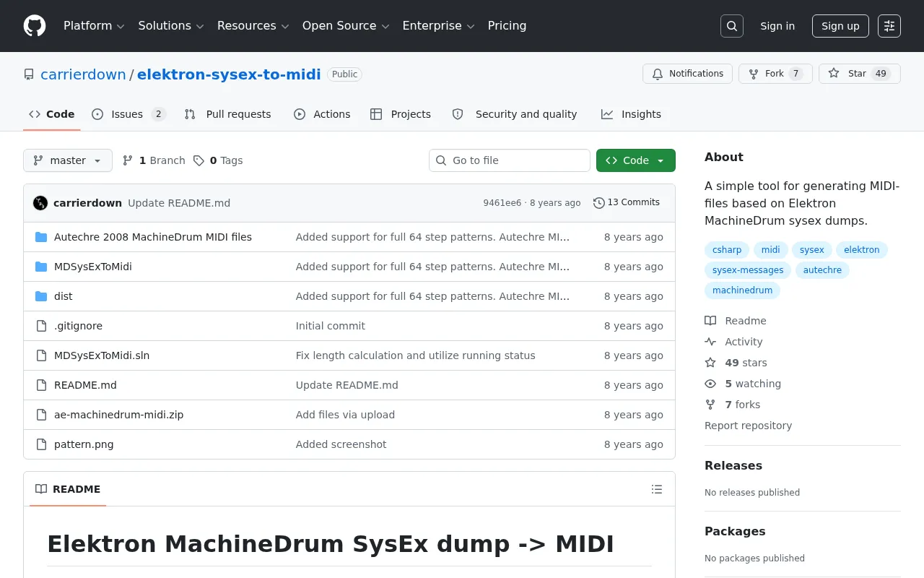The width and height of the screenshot is (924, 578).
Task: View the 13 Commits history
Action: click(x=627, y=203)
